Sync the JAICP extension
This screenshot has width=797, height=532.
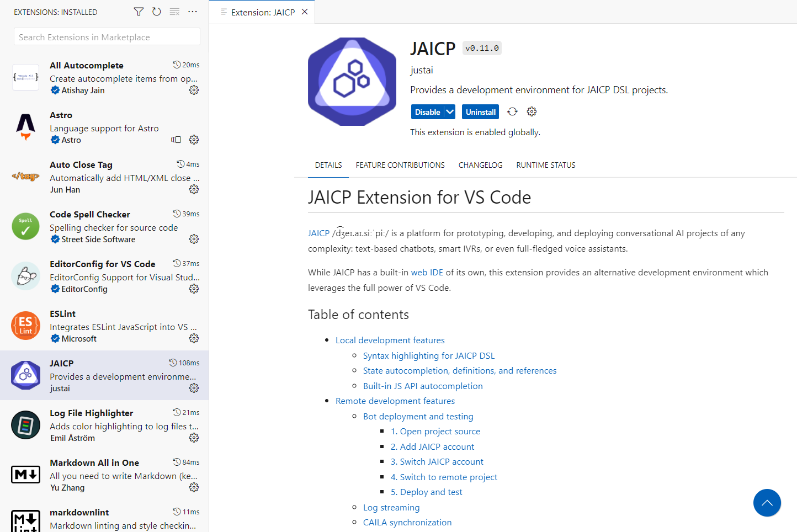coord(512,111)
